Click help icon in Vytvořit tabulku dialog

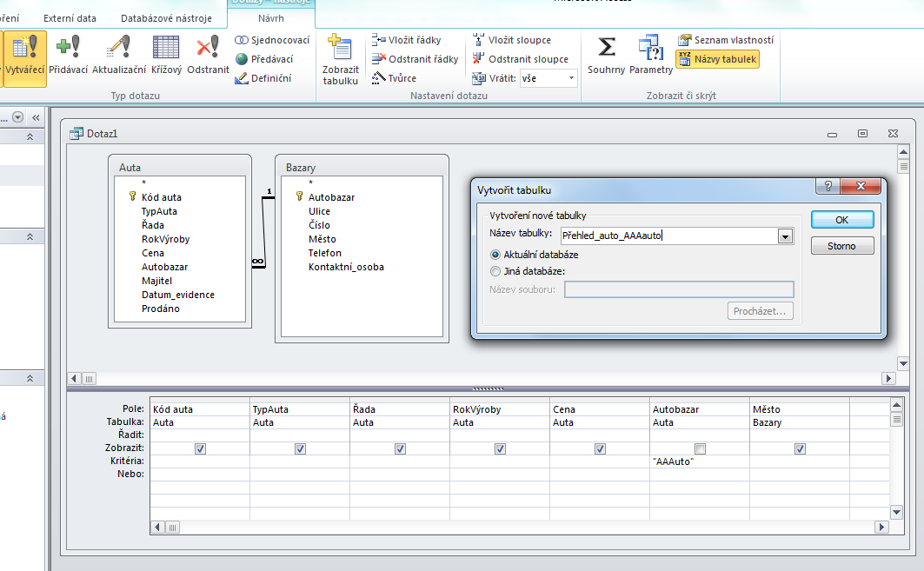pyautogui.click(x=828, y=186)
